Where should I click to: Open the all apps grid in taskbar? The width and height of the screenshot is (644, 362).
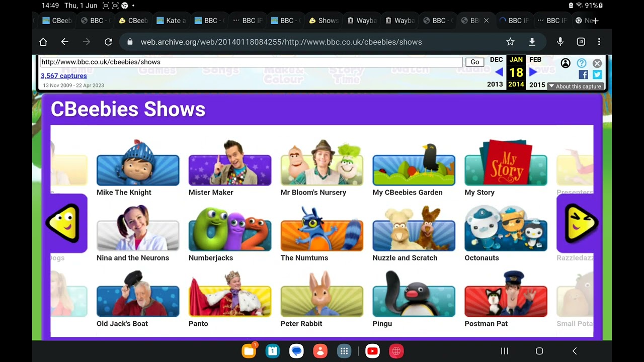point(344,351)
